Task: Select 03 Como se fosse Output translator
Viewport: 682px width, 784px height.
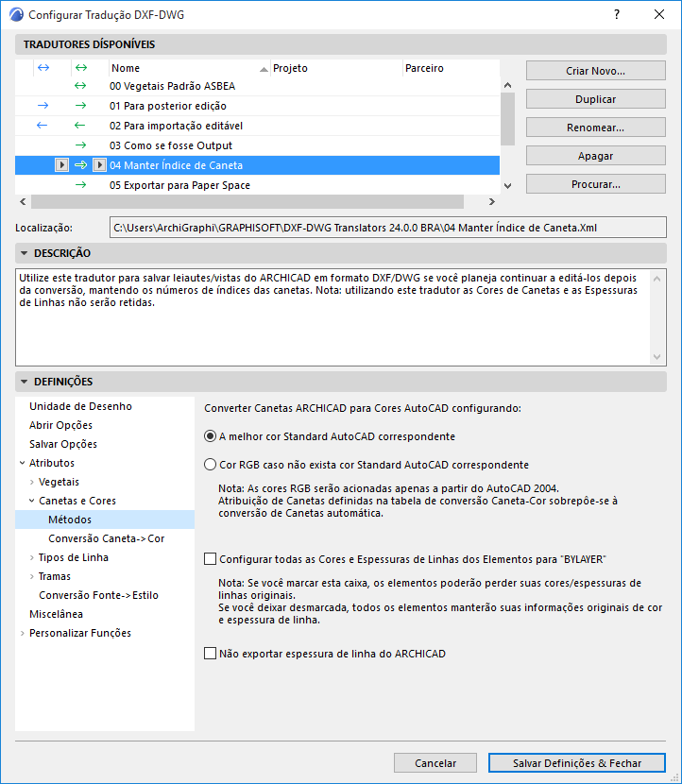Action: (258, 145)
